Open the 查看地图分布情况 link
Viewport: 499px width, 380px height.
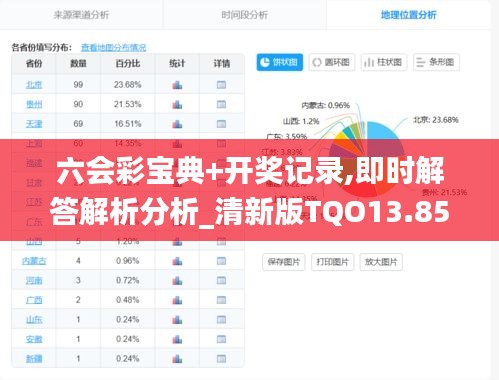click(113, 48)
